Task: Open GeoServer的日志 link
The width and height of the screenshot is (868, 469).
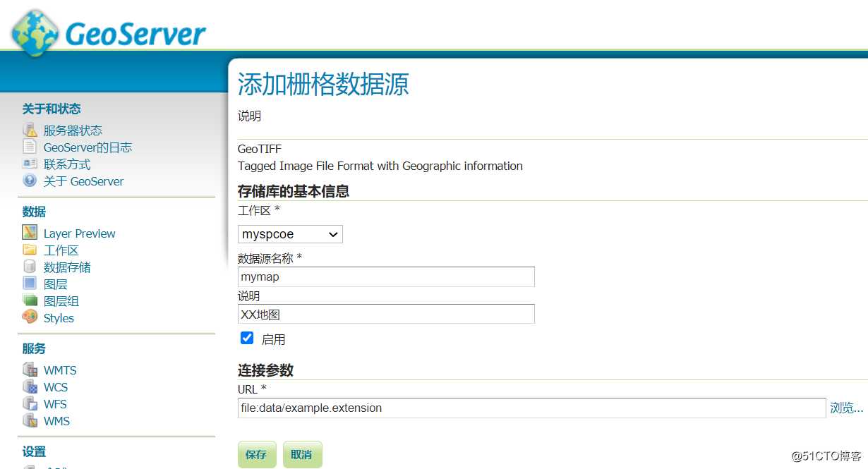Action: point(88,147)
